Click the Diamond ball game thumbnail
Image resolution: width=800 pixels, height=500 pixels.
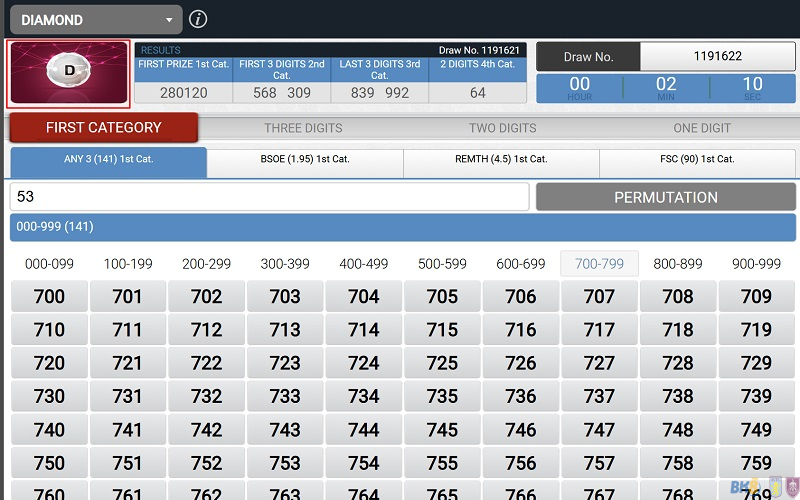tap(69, 73)
